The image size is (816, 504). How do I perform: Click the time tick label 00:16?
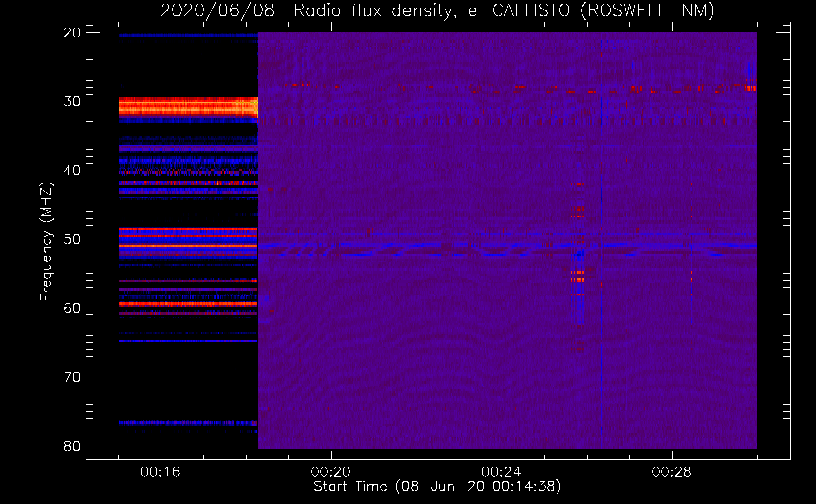(160, 472)
